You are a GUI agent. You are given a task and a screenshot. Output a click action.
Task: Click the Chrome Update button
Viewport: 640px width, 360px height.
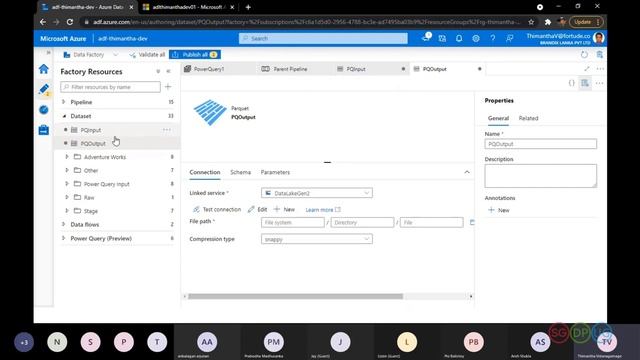point(586,22)
